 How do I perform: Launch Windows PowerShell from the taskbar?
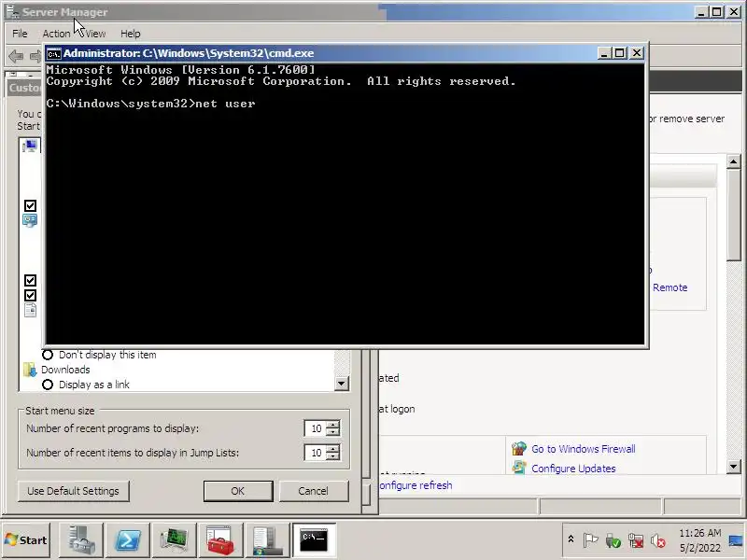pyautogui.click(x=128, y=540)
